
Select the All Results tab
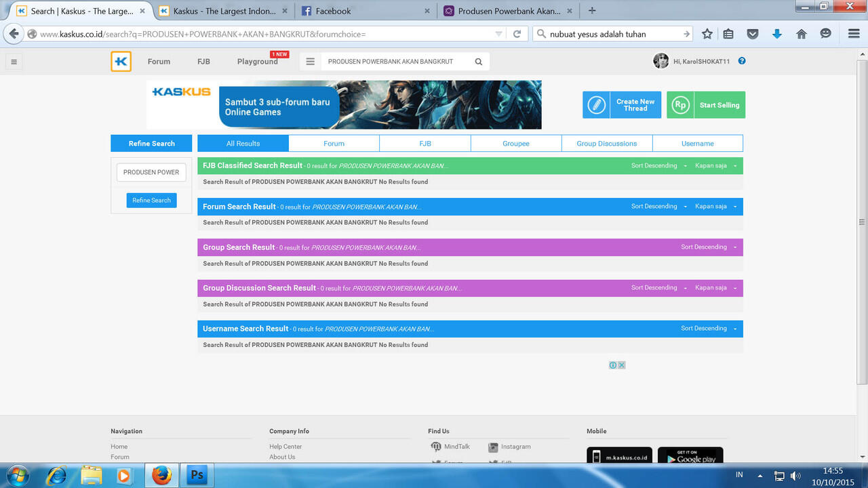[243, 144]
